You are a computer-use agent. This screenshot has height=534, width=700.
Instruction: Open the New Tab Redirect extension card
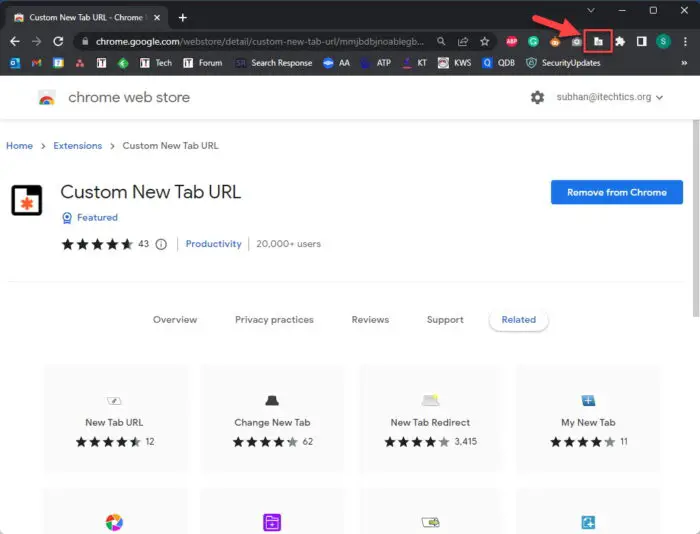(430, 418)
